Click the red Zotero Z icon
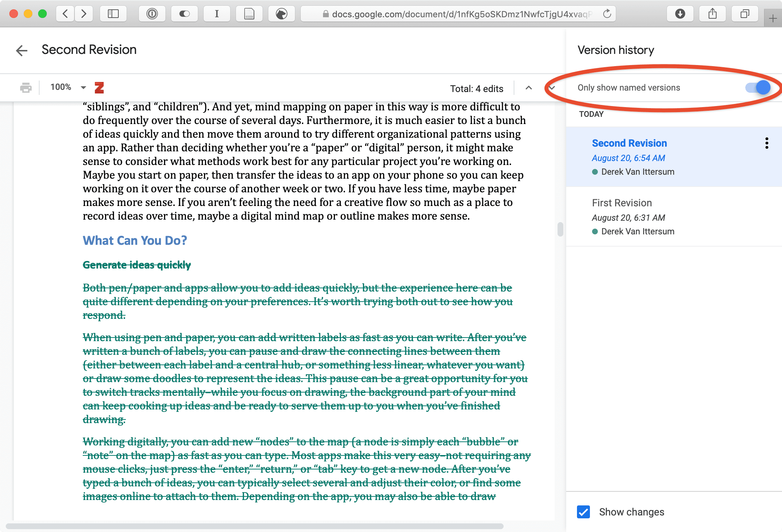The image size is (782, 532). coord(99,87)
